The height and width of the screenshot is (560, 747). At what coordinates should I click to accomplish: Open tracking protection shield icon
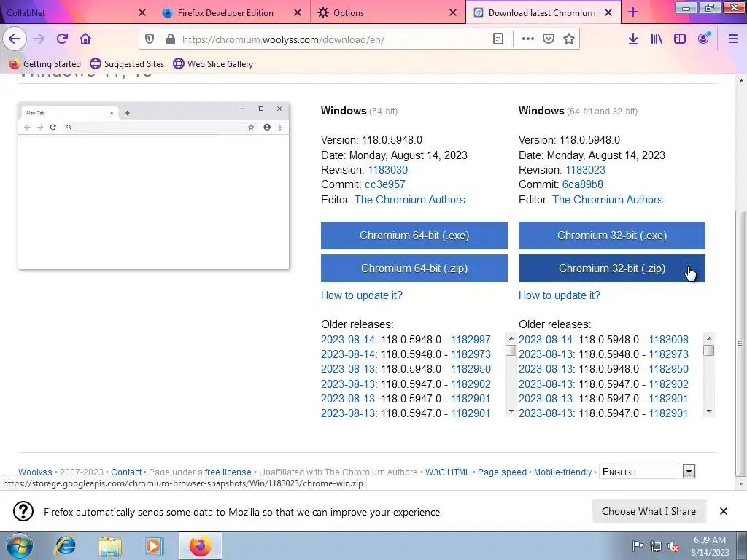point(150,39)
